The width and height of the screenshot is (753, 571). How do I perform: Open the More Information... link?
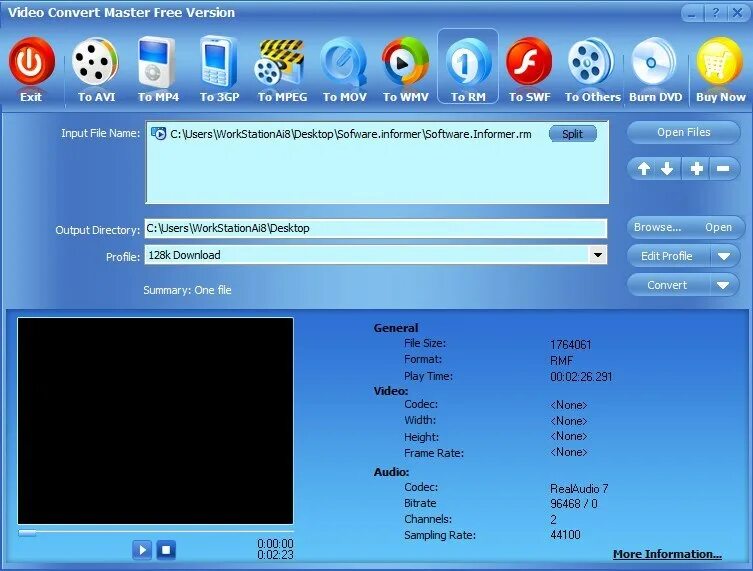click(x=667, y=554)
